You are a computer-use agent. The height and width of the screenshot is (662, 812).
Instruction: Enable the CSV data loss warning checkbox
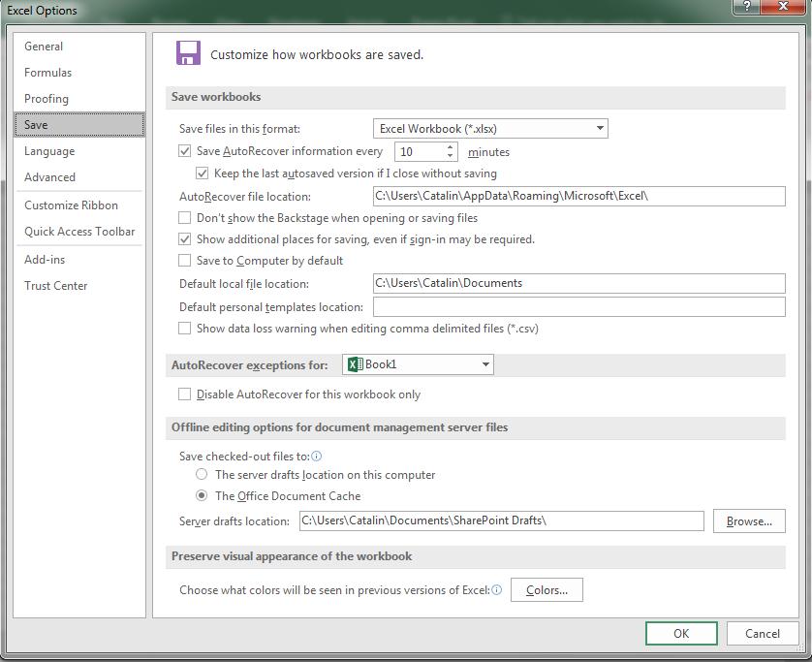click(184, 328)
